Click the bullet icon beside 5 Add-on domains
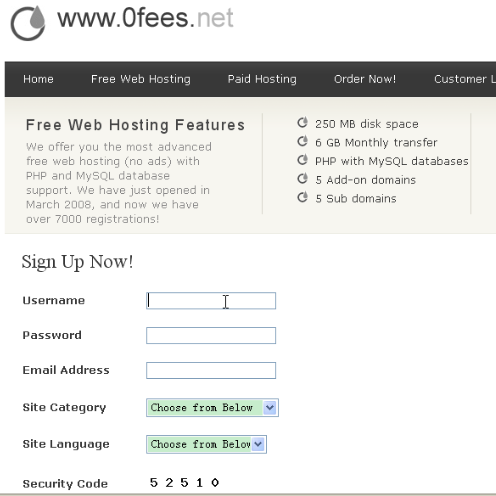The width and height of the screenshot is (496, 496). click(x=302, y=179)
